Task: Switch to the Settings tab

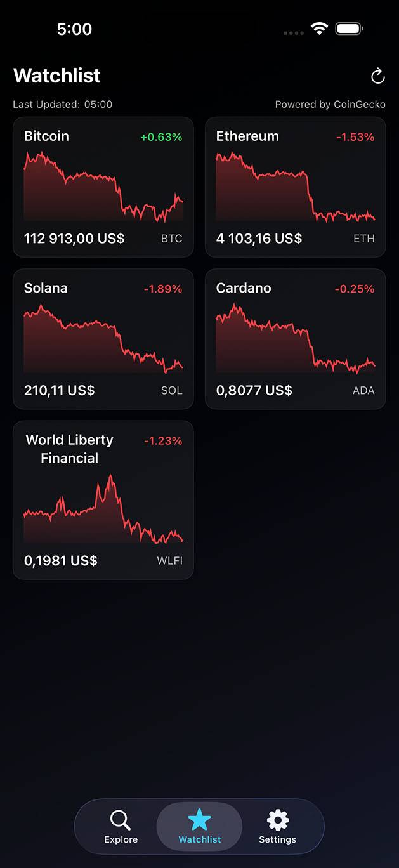Action: coord(277,826)
